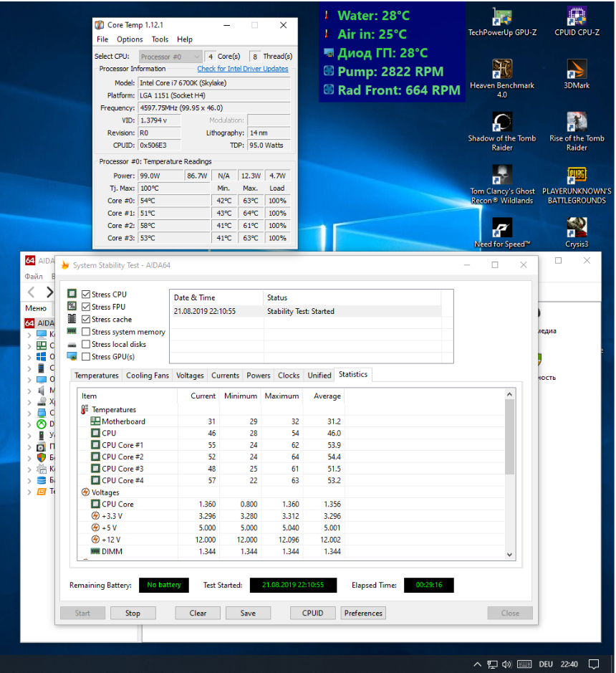The height and width of the screenshot is (673, 616).
Task: Open Core Temp Options menu
Action: (130, 39)
